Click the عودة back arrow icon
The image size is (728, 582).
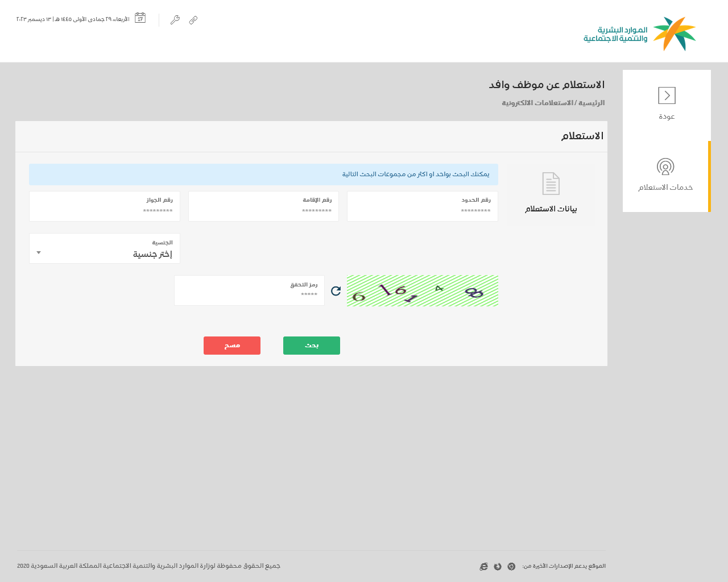667,95
